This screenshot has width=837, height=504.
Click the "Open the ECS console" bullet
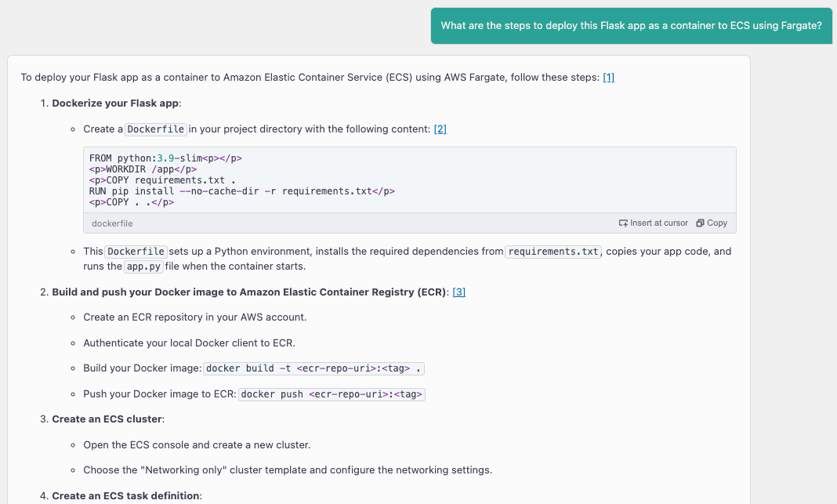pyautogui.click(x=197, y=445)
